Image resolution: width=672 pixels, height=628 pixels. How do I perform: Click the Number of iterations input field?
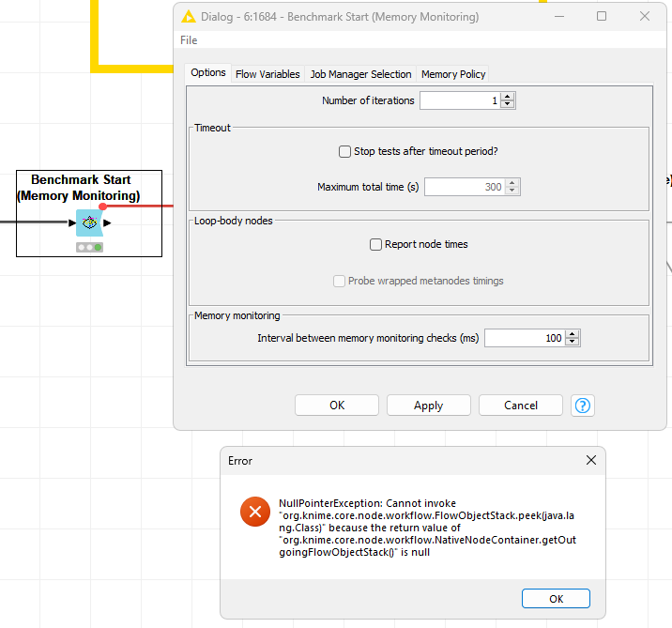pos(460,100)
